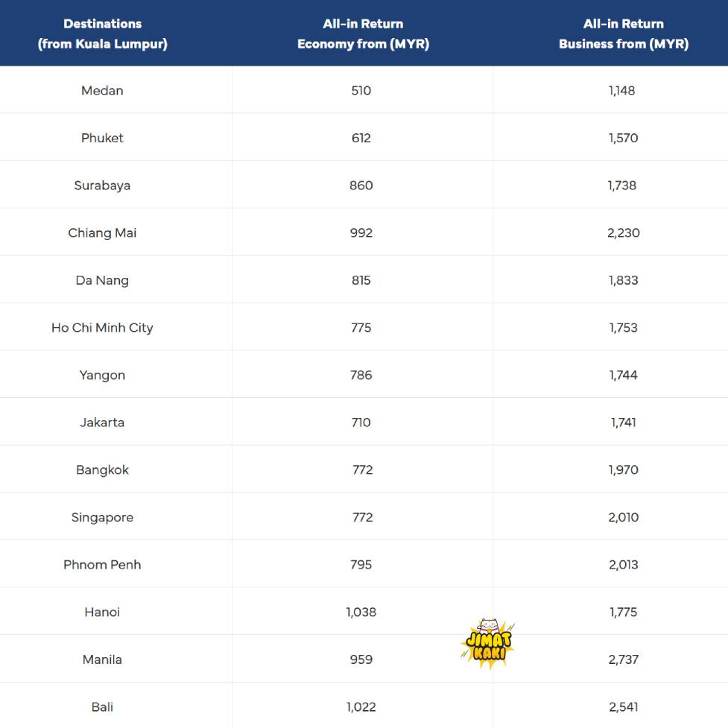Click Jakarta business fare 1,741
The height and width of the screenshot is (728, 728).
pyautogui.click(x=623, y=422)
